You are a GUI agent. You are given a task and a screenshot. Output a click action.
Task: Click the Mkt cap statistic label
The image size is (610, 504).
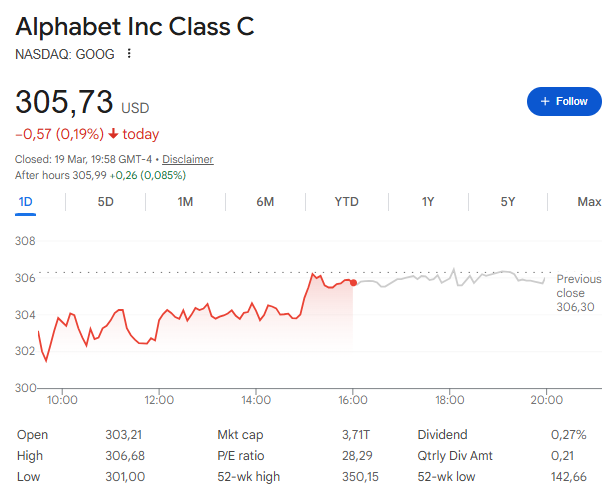(x=240, y=435)
